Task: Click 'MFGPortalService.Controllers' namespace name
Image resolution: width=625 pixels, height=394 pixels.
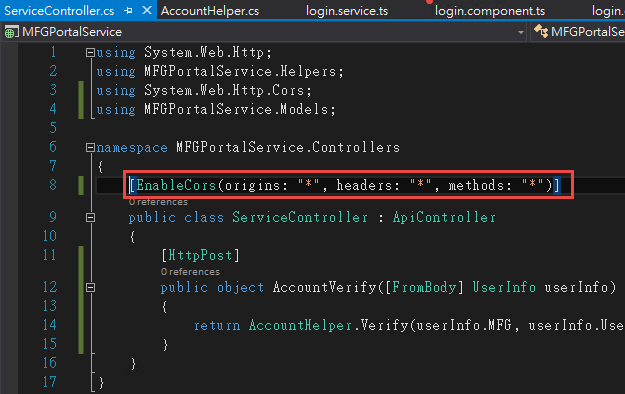Action: (x=288, y=148)
